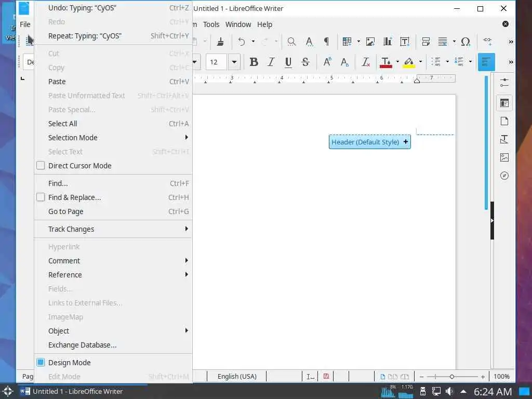Click the Insert Page Break icon
Screen dimensions: 532x399
[x=426, y=42]
